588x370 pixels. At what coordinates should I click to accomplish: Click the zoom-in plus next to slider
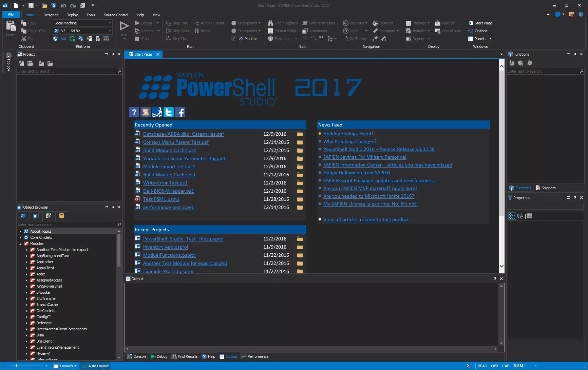(x=46, y=366)
